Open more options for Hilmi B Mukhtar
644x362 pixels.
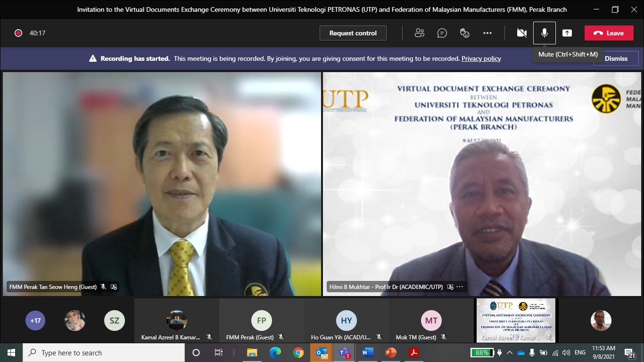click(x=460, y=287)
